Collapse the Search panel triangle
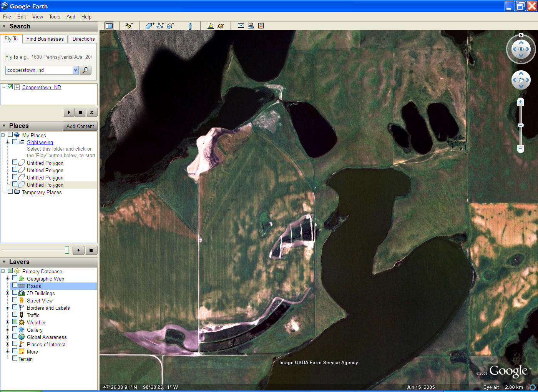 pyautogui.click(x=4, y=26)
